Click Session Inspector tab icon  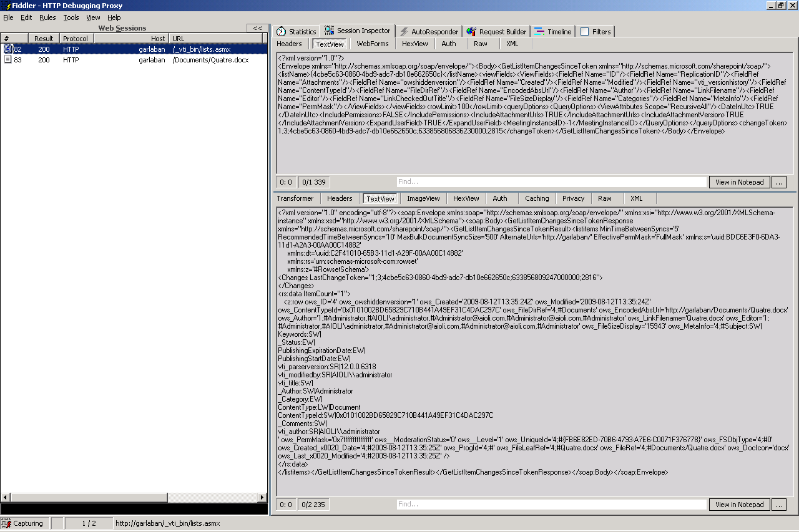pos(329,31)
